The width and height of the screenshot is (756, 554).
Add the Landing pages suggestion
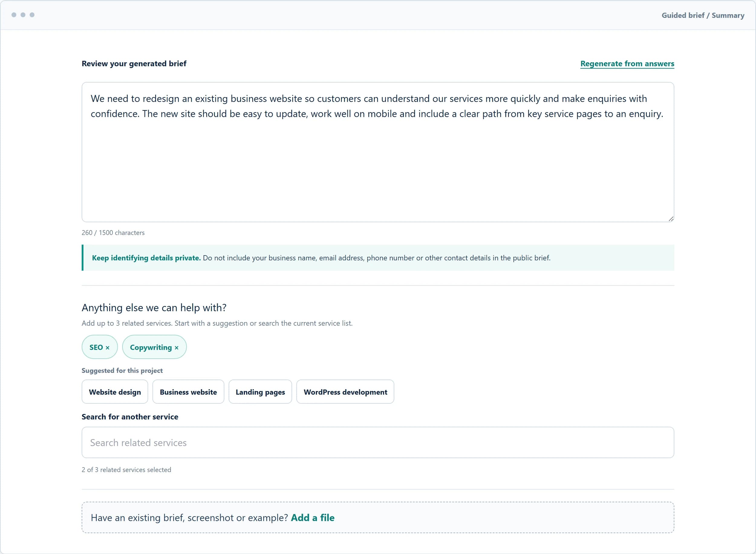point(260,392)
